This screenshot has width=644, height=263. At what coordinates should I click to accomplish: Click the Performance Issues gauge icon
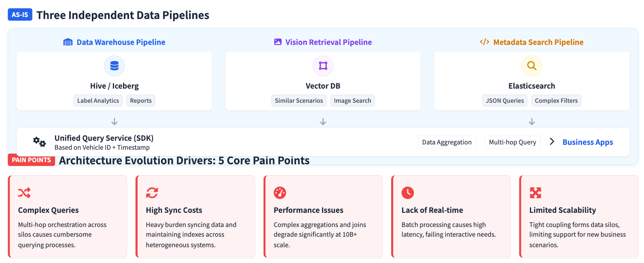pyautogui.click(x=280, y=193)
